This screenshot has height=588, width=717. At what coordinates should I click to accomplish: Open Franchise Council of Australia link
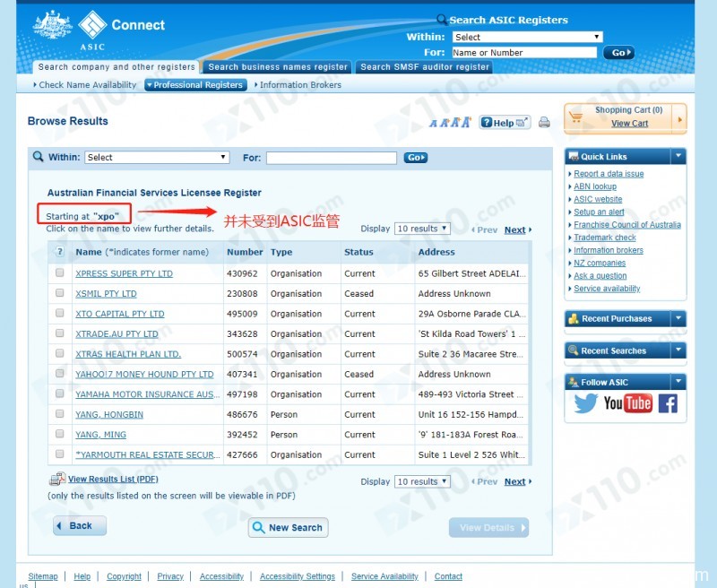[626, 224]
